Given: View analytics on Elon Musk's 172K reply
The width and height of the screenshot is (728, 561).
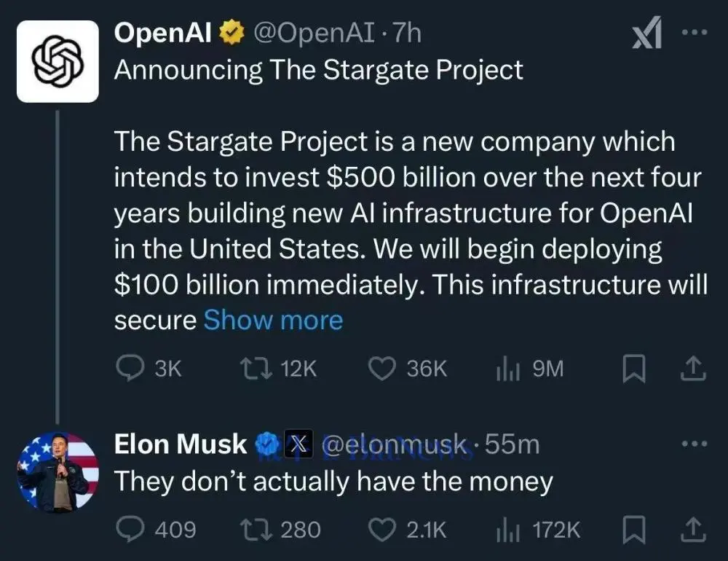Looking at the screenshot, I should [x=506, y=530].
